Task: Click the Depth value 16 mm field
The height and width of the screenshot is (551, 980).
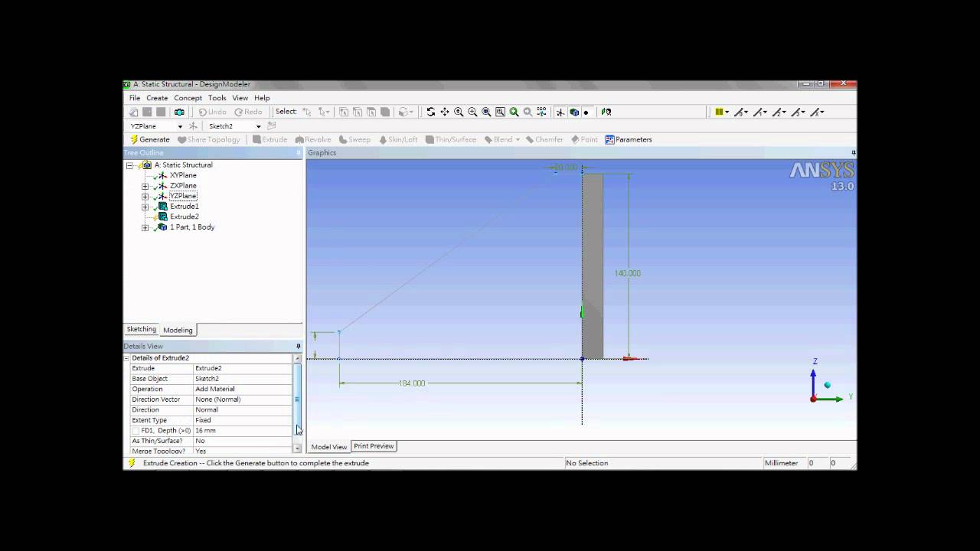Action: point(243,431)
